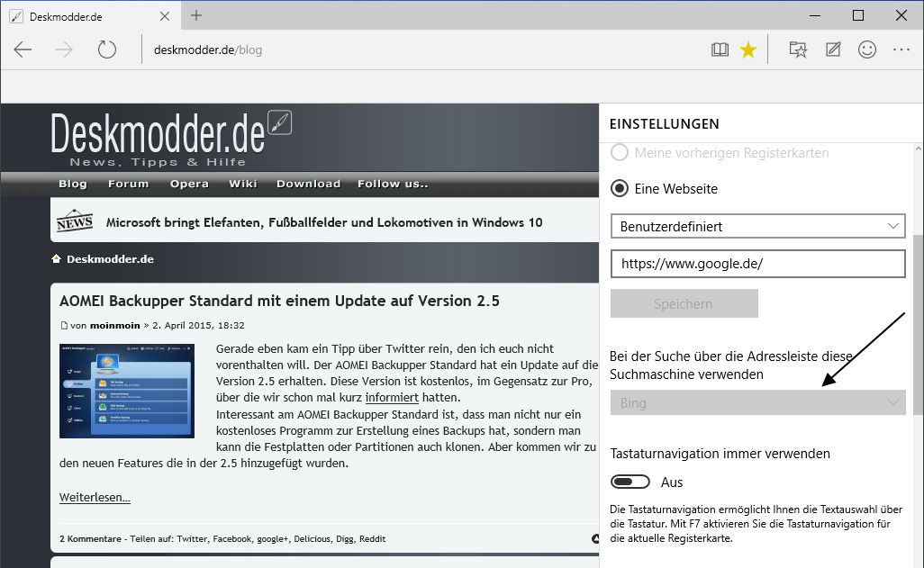Open a new tab with plus button
The width and height of the screenshot is (924, 568).
[196, 15]
